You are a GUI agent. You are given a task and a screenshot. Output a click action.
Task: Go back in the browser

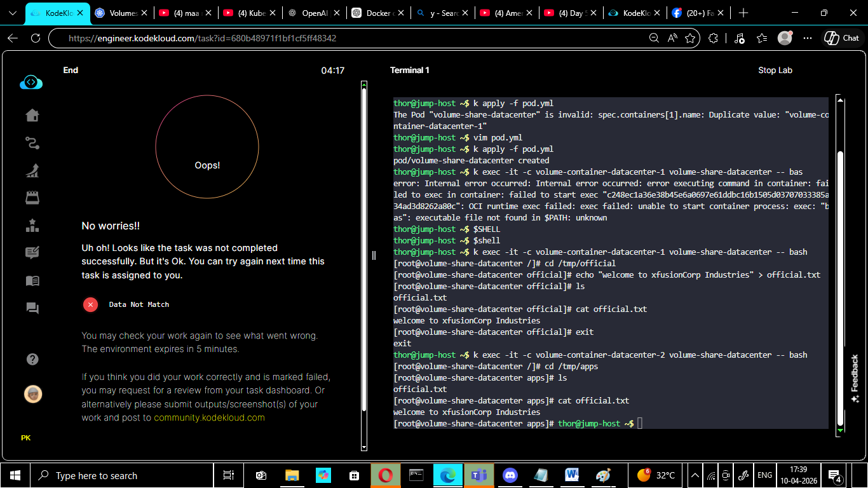[13, 38]
